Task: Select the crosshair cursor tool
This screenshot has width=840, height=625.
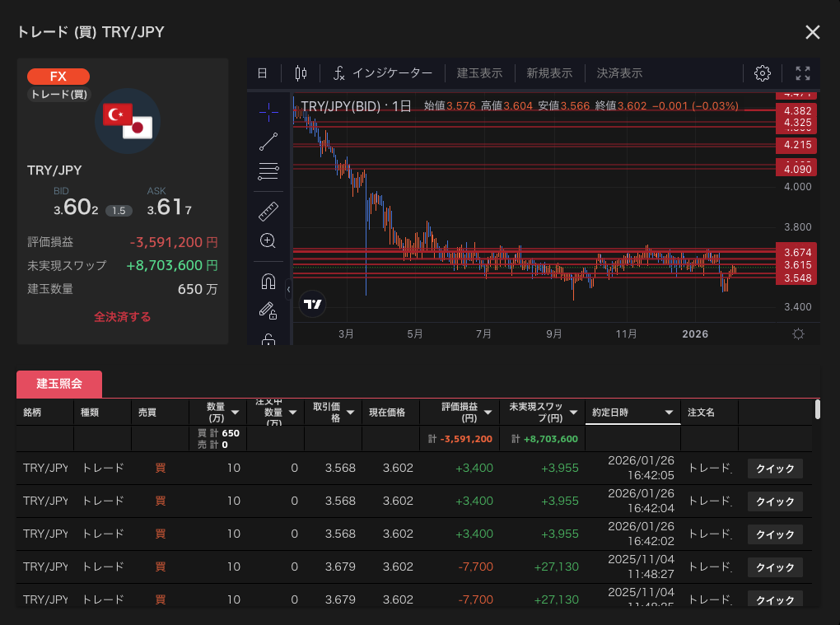Action: coord(268,110)
